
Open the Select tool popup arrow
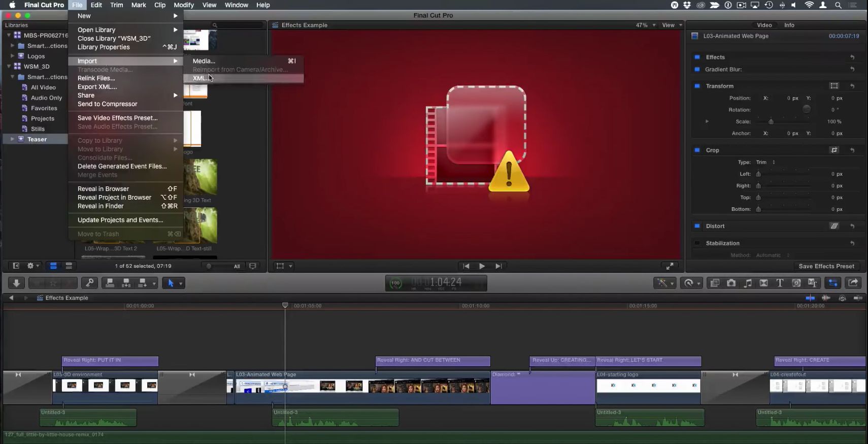tap(181, 283)
